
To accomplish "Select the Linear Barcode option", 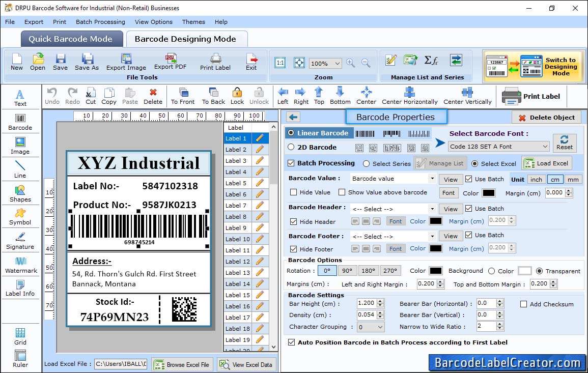I will 291,133.
